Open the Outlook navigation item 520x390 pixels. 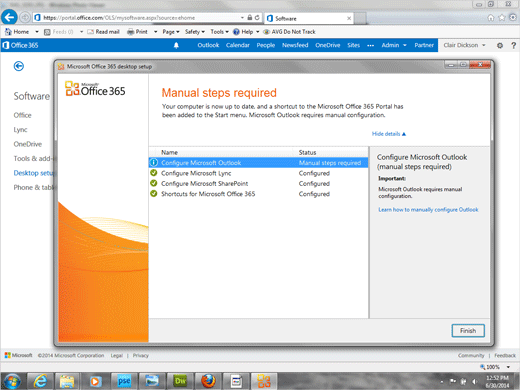pos(208,45)
